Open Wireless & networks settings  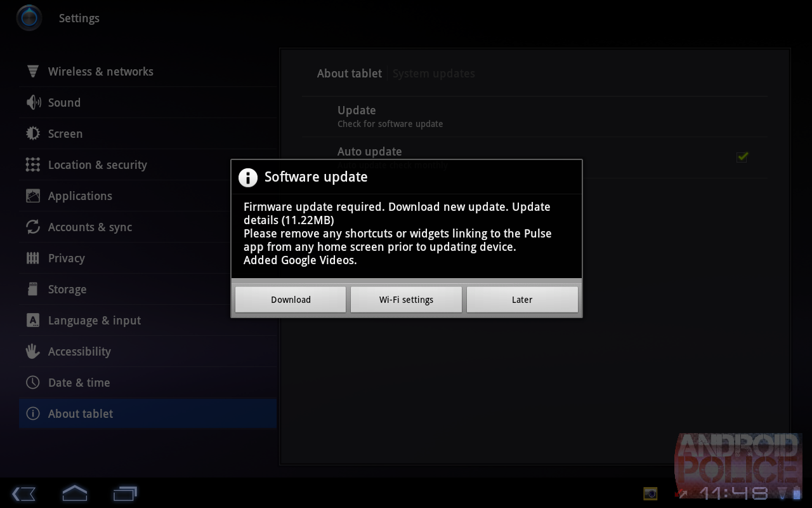[148, 71]
